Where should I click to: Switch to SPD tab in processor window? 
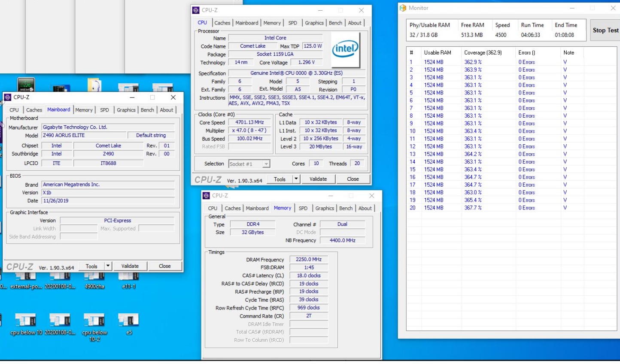[x=292, y=23]
